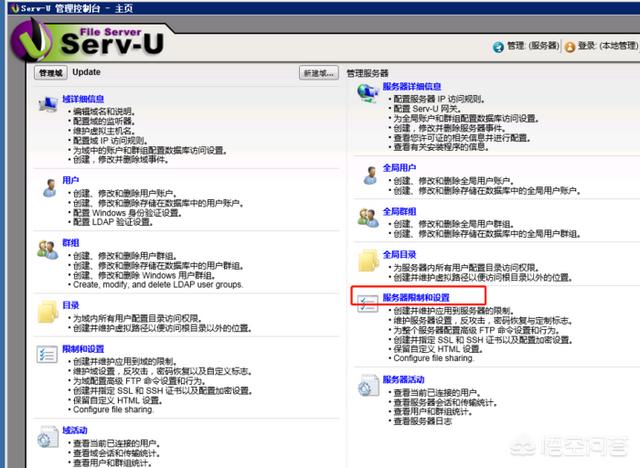Click the Update domain name

click(x=87, y=72)
